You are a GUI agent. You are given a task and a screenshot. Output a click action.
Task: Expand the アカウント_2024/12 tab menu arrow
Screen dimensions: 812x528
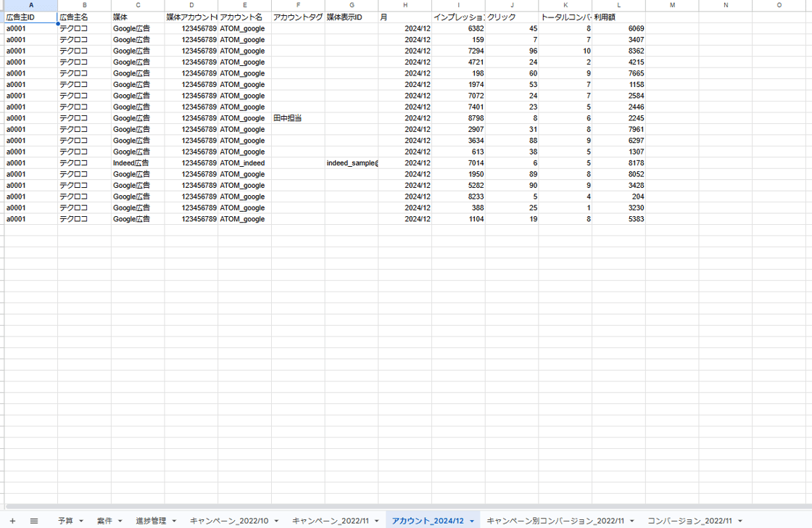tap(472, 521)
